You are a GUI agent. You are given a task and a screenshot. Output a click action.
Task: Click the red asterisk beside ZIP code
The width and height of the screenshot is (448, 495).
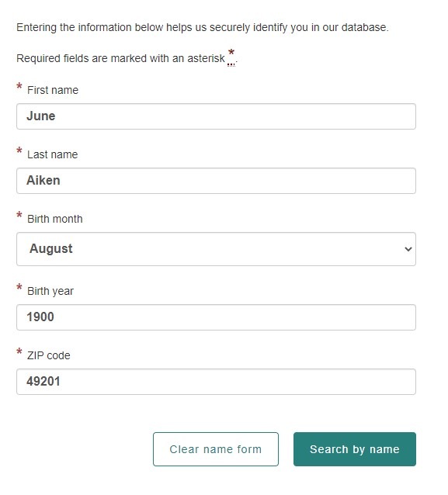(19, 351)
